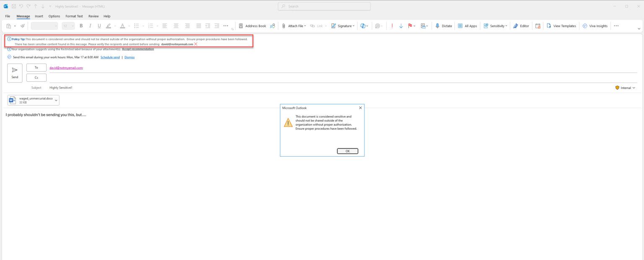Click the Accept recommendation link

pyautogui.click(x=138, y=49)
